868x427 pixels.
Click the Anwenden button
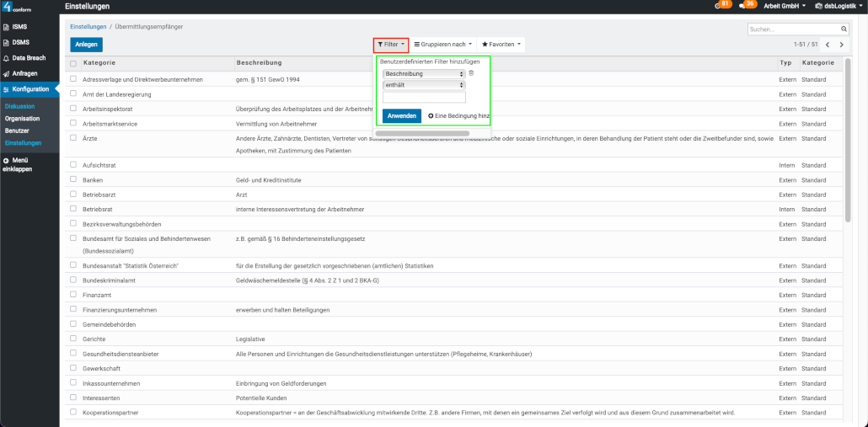pos(401,115)
